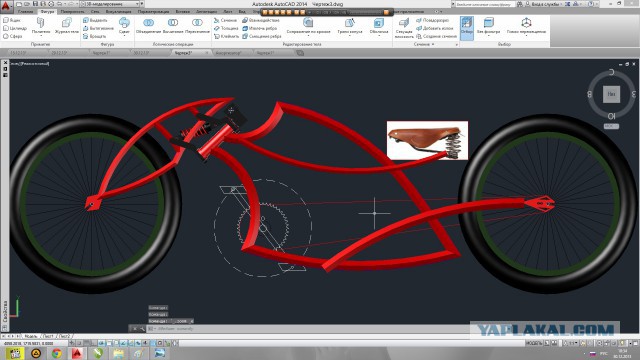Choose the Вытягивание (Presspull) tool

coord(98,28)
